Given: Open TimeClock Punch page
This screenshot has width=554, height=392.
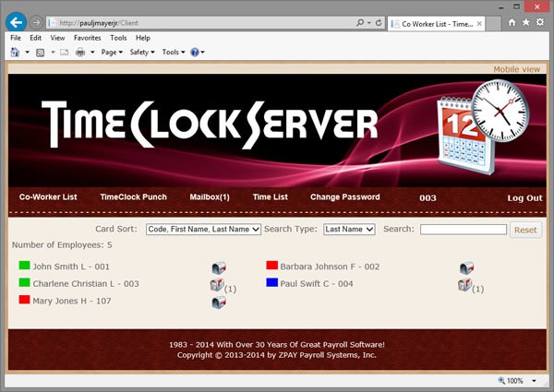Looking at the screenshot, I should (134, 197).
